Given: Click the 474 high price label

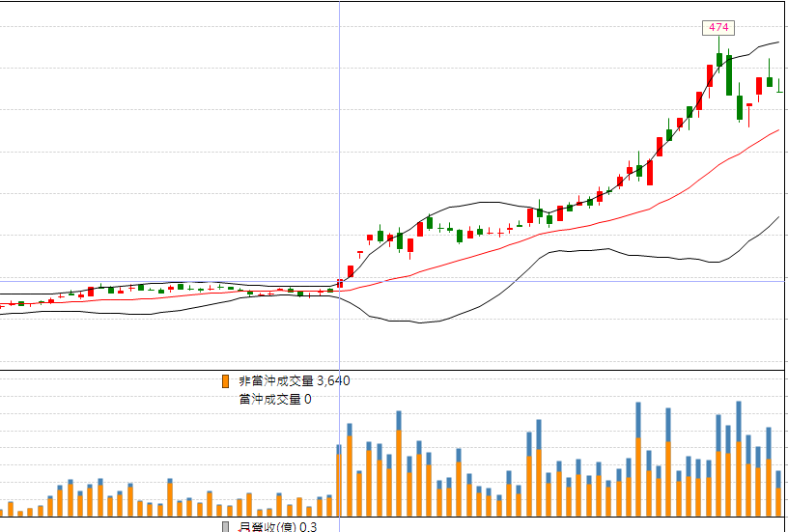Looking at the screenshot, I should pyautogui.click(x=718, y=27).
